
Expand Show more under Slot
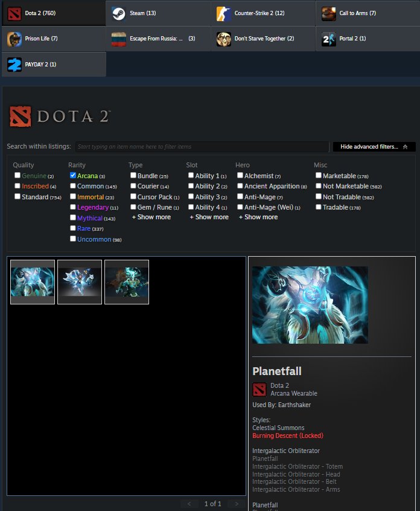coord(209,217)
